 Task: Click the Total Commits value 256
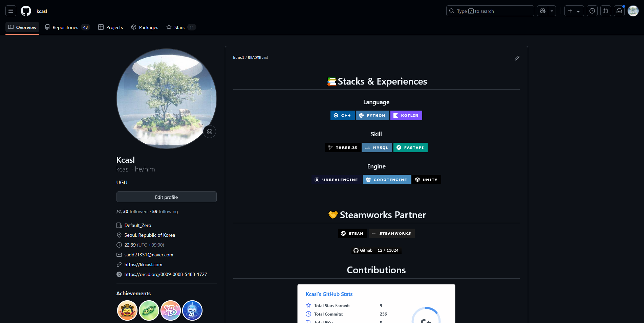[383, 314]
